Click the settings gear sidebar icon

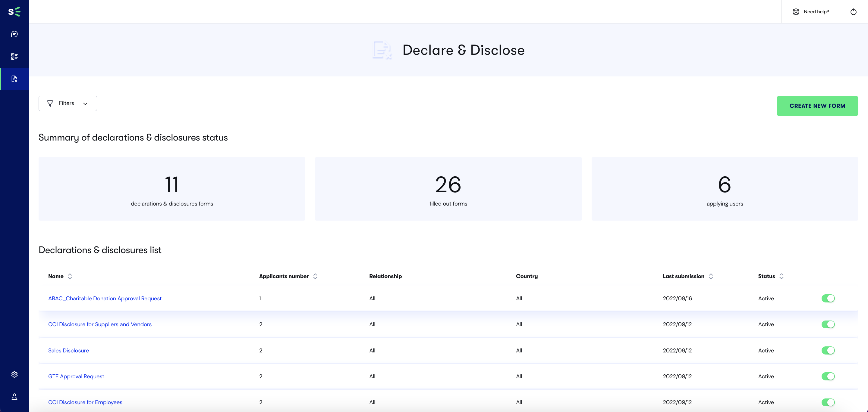click(x=14, y=374)
